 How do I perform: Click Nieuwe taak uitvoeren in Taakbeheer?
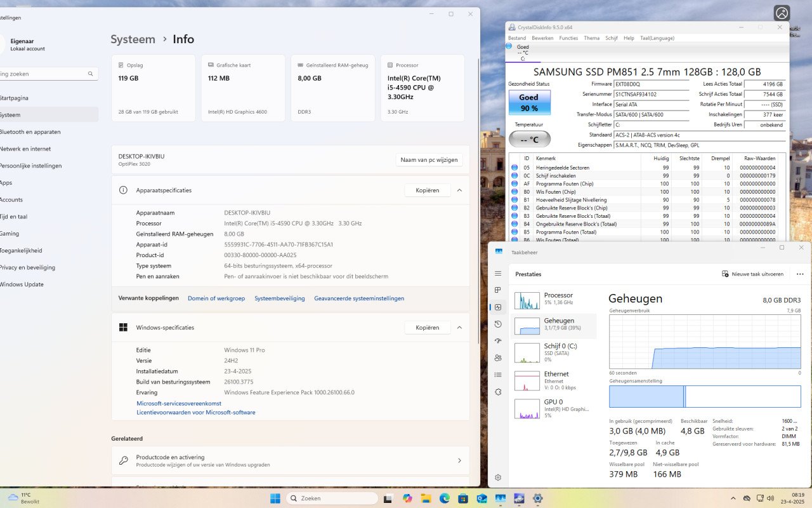click(x=753, y=274)
